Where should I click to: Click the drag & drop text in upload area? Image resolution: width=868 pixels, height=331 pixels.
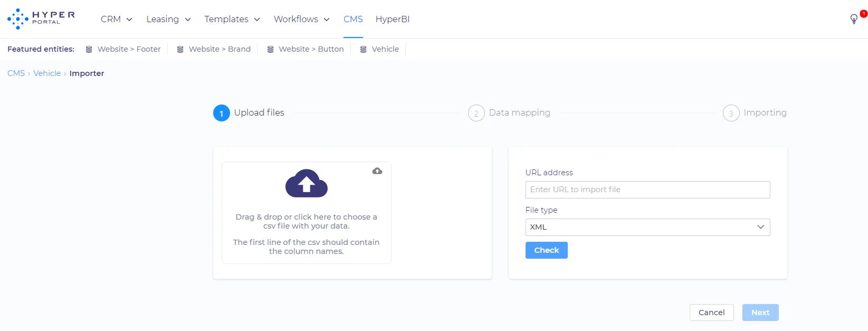307,221
